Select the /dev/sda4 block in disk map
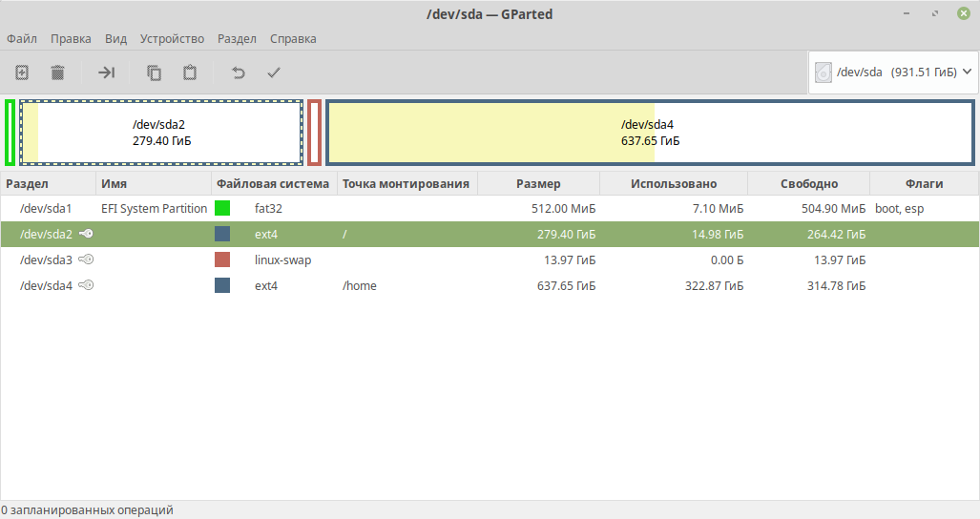The image size is (980, 519). 650,133
